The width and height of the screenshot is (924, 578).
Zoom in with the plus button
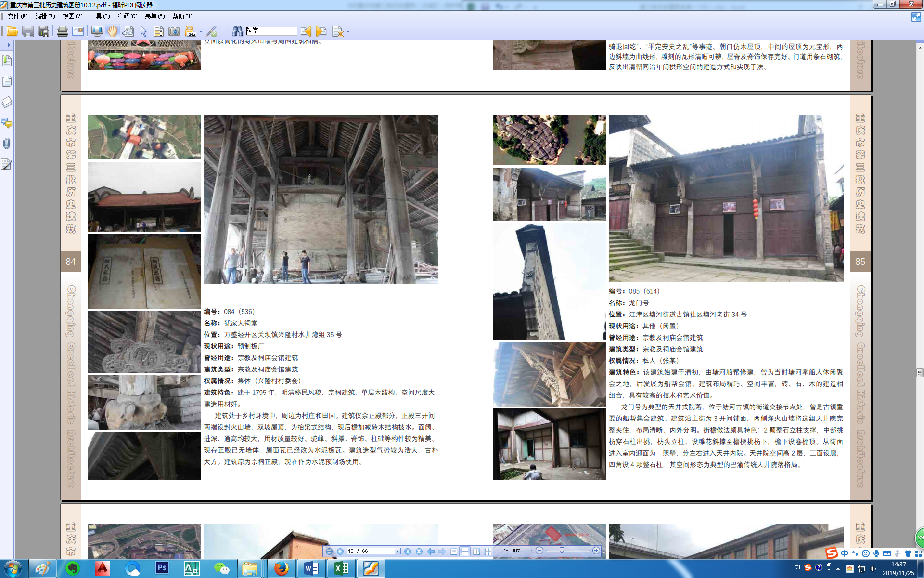(596, 551)
